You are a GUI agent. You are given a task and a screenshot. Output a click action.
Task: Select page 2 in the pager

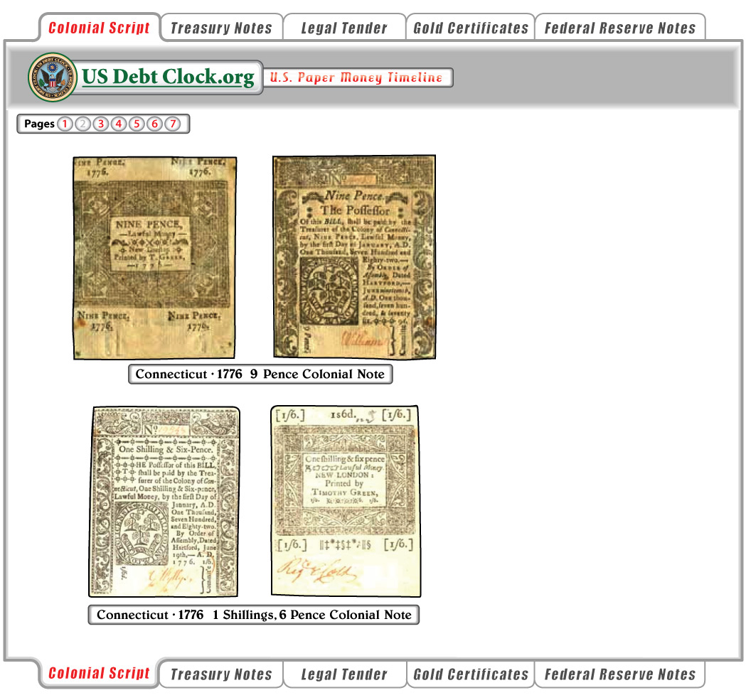tap(83, 124)
